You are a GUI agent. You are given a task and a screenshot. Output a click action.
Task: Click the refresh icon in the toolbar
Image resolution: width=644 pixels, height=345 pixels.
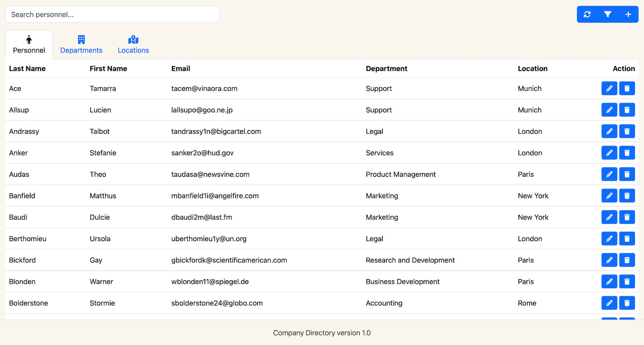587,14
